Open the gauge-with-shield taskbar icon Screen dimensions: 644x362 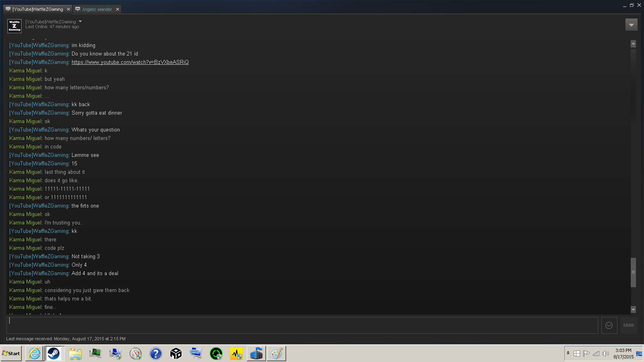136,354
